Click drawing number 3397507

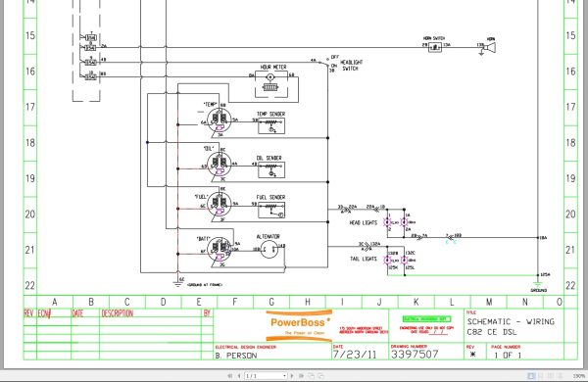point(415,355)
